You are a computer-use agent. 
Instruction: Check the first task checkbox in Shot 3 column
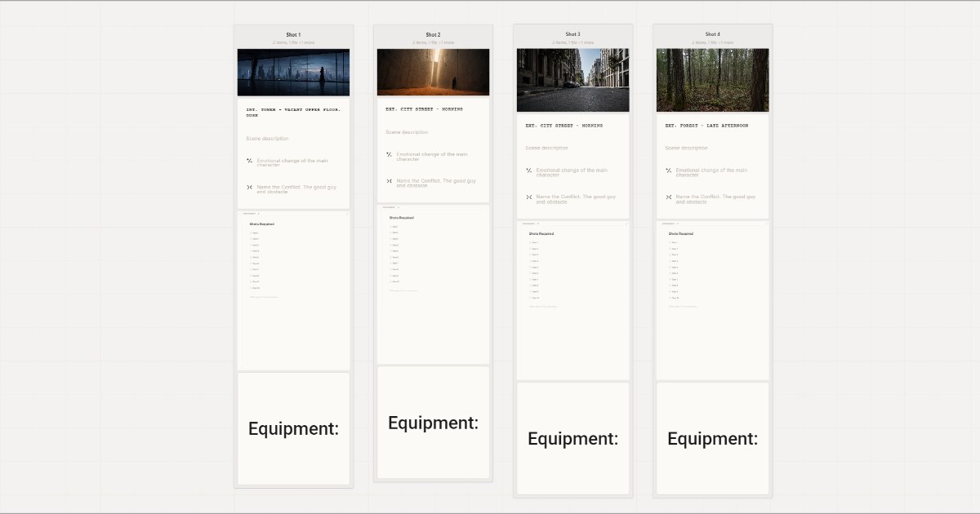pyautogui.click(x=531, y=243)
